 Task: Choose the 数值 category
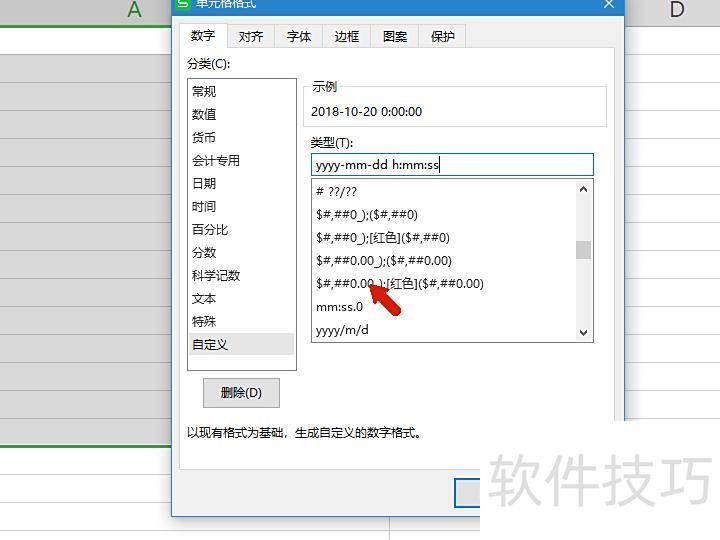click(x=204, y=114)
